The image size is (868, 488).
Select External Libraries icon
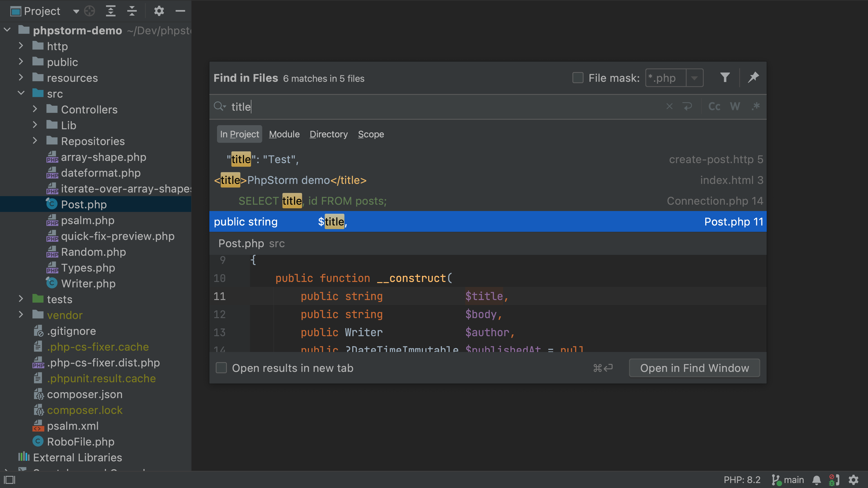coord(24,457)
